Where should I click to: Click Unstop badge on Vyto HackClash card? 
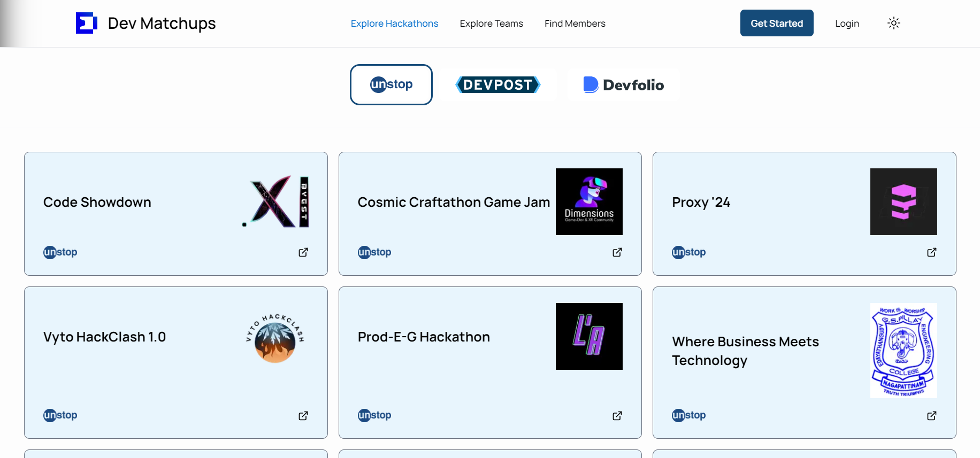pyautogui.click(x=60, y=415)
